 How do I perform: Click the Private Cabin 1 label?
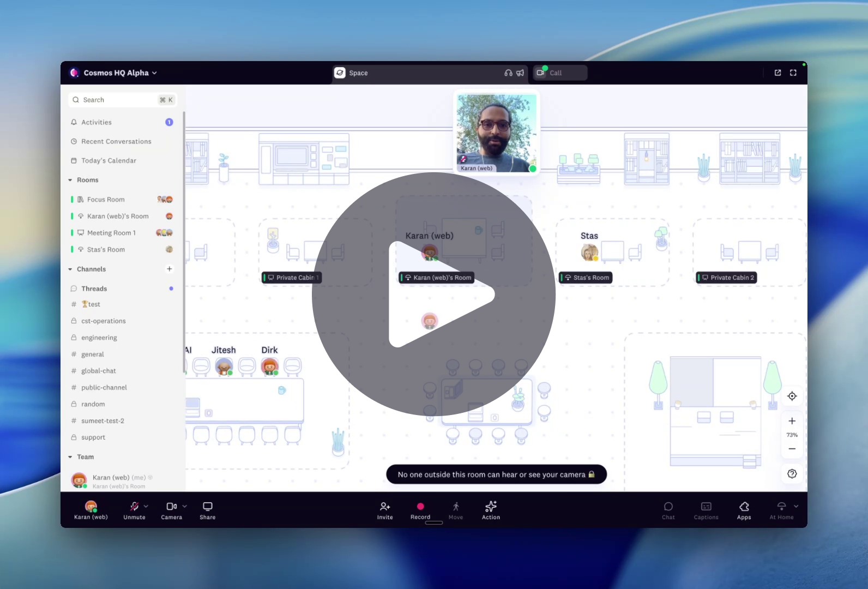pos(292,278)
